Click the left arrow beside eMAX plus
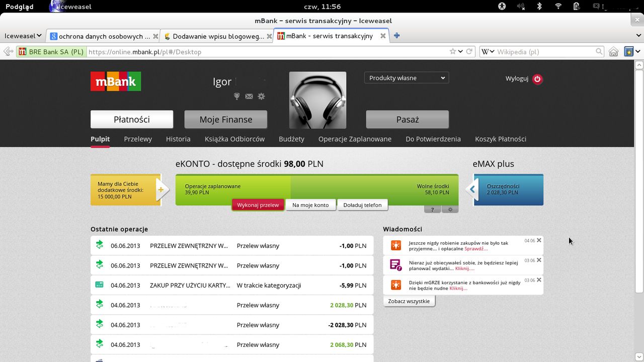644x362 pixels. click(471, 190)
